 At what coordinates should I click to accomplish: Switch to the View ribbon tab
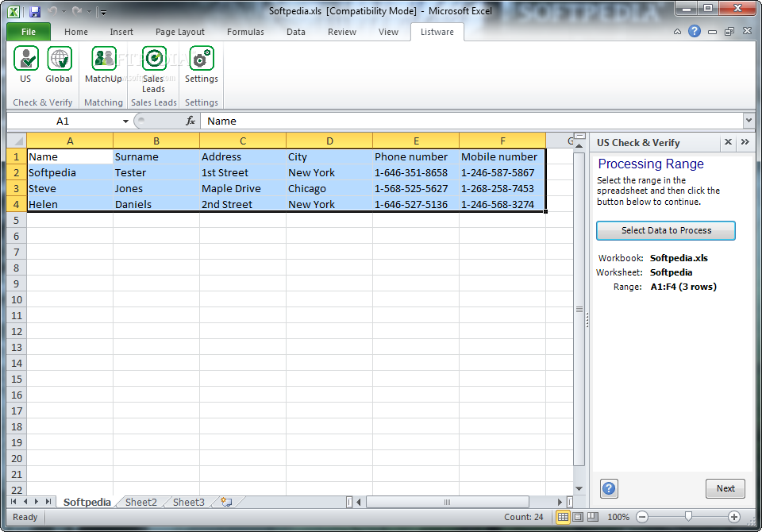click(x=388, y=32)
